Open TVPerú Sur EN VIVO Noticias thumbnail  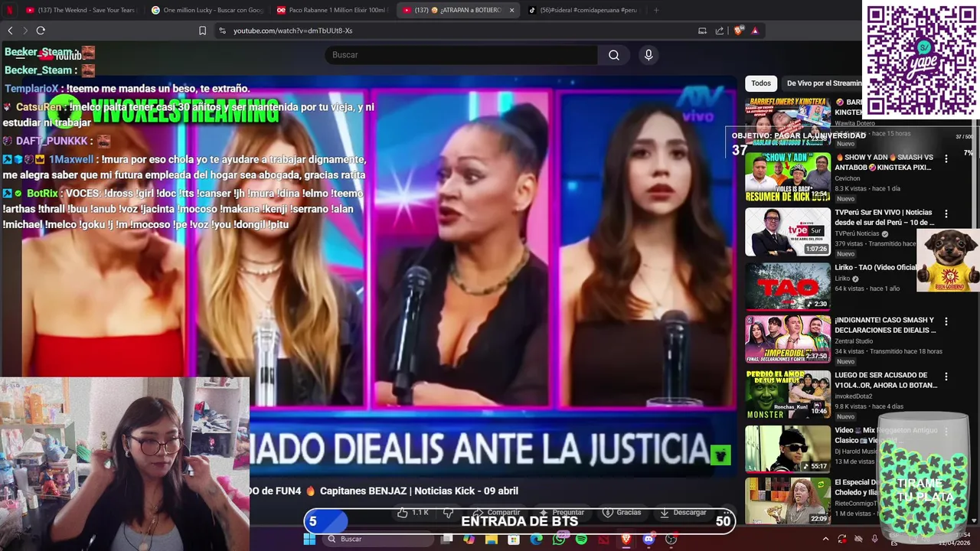(788, 232)
